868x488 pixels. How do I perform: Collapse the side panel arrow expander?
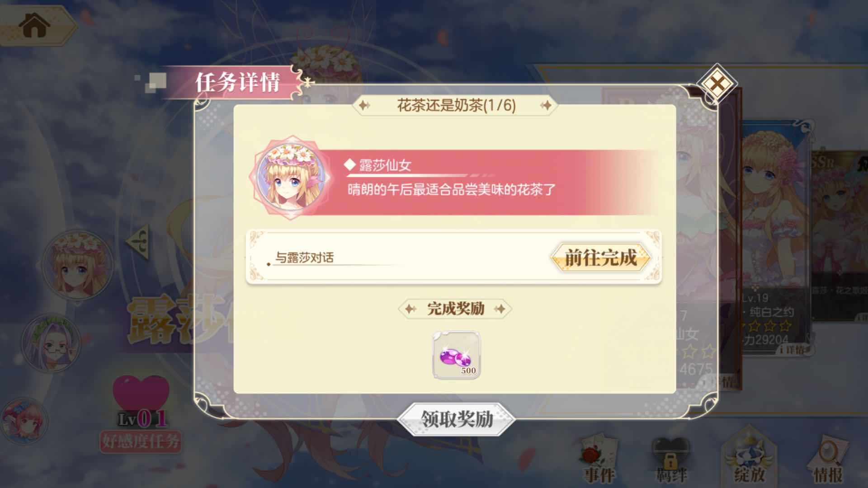(x=138, y=241)
